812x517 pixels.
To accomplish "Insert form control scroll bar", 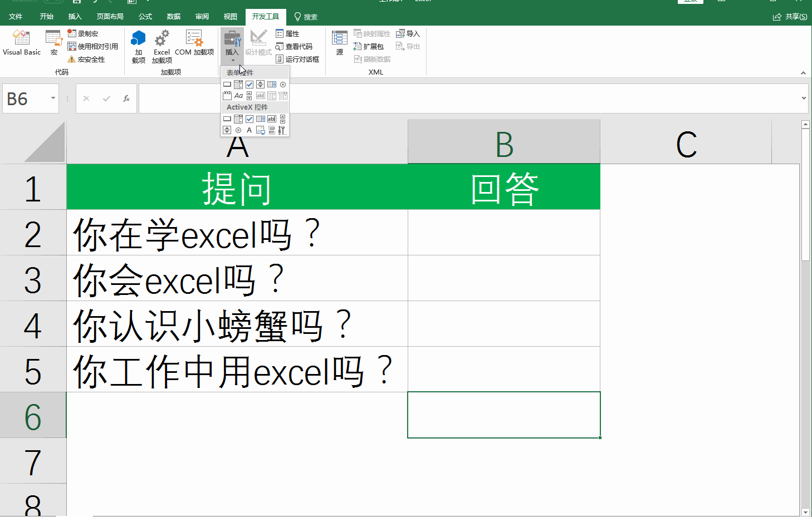I will [x=250, y=96].
